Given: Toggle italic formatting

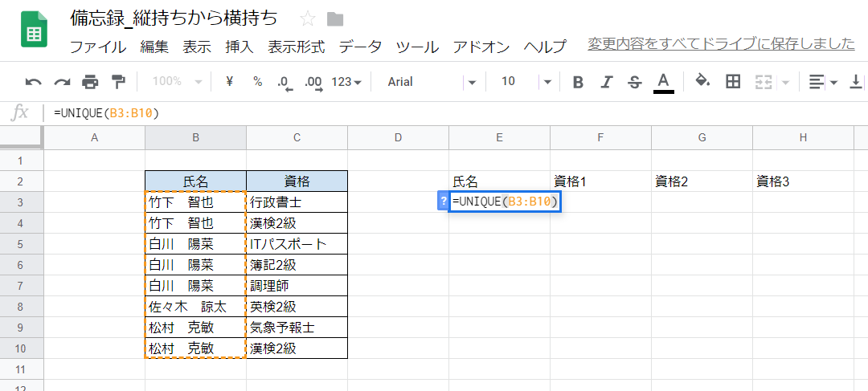Looking at the screenshot, I should [606, 83].
